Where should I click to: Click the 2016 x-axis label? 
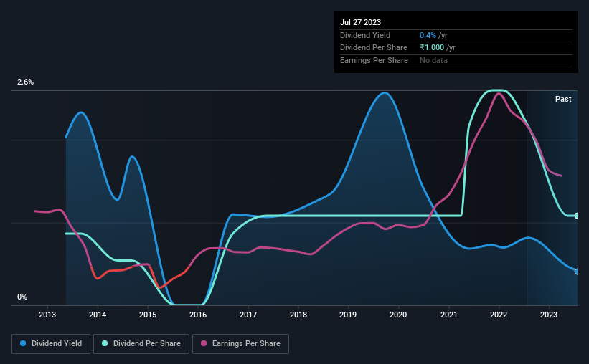[x=198, y=315]
